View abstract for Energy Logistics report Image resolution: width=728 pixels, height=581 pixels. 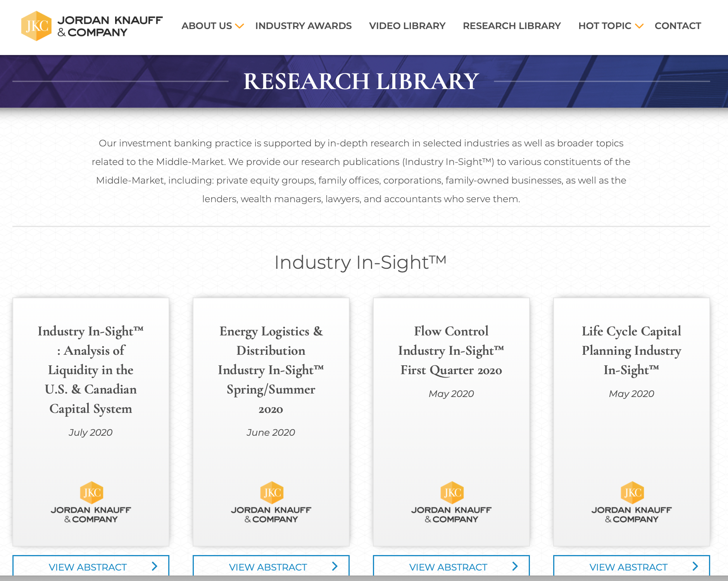pyautogui.click(x=271, y=566)
